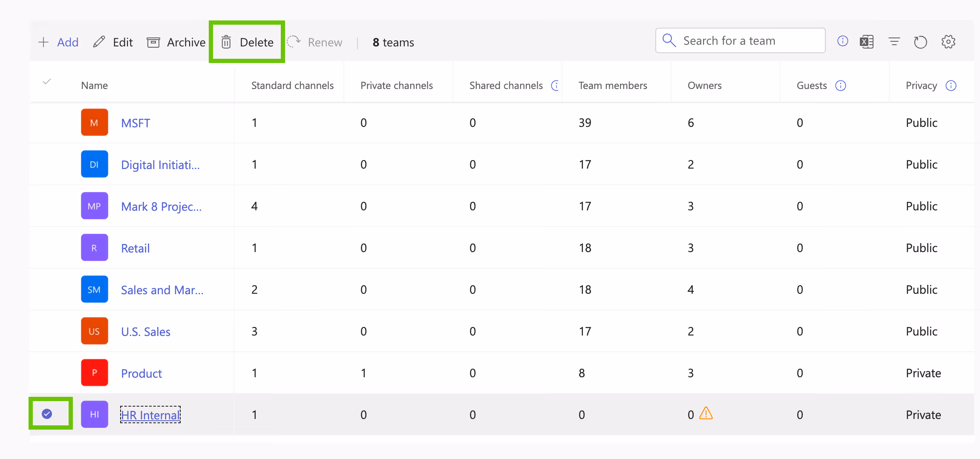980x459 pixels.
Task: Open the U.S. Sales team
Action: (146, 332)
